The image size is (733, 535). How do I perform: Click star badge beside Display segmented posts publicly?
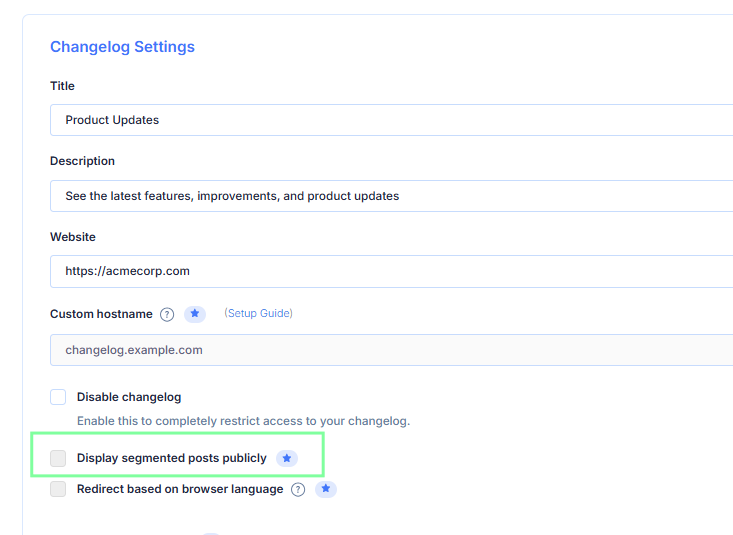click(x=287, y=458)
